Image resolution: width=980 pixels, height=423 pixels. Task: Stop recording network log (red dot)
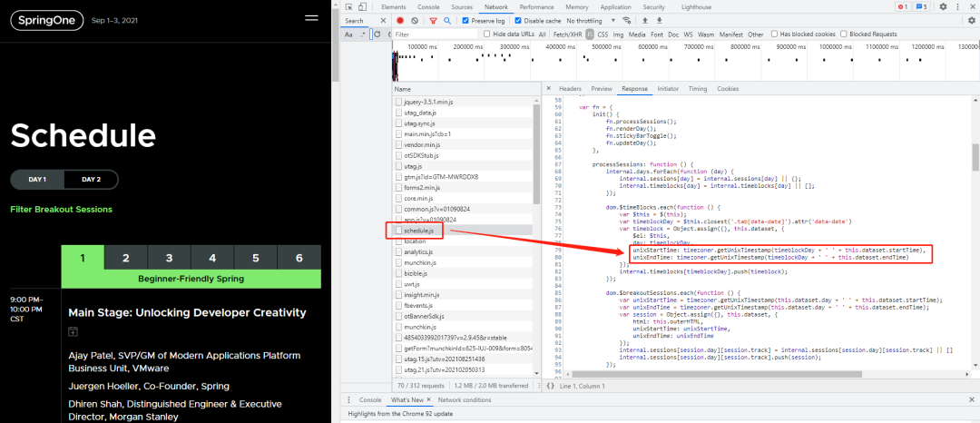pos(400,21)
